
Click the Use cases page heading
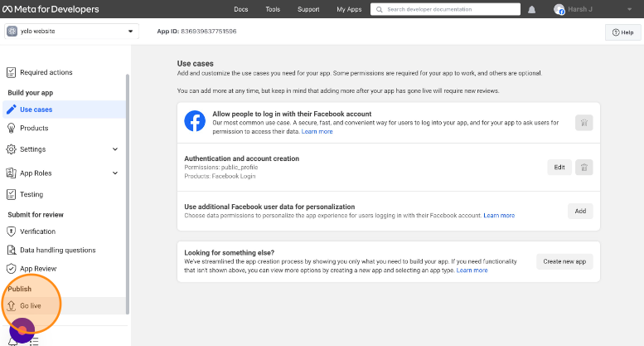point(195,64)
